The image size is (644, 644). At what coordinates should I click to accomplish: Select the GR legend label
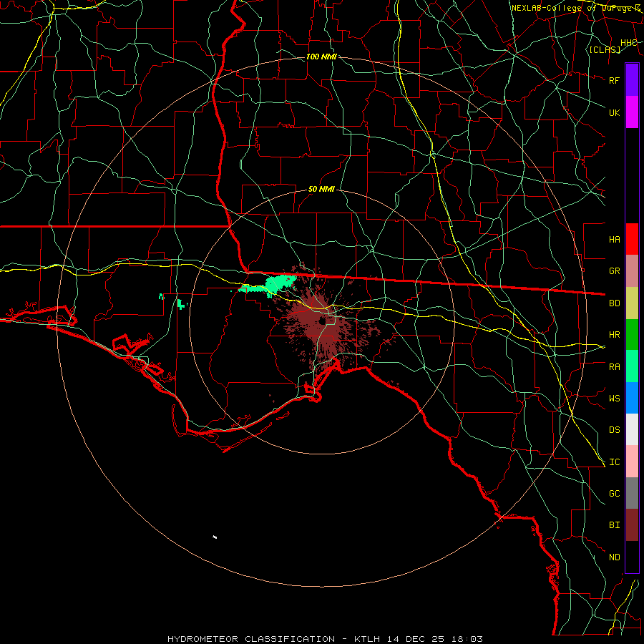point(614,271)
